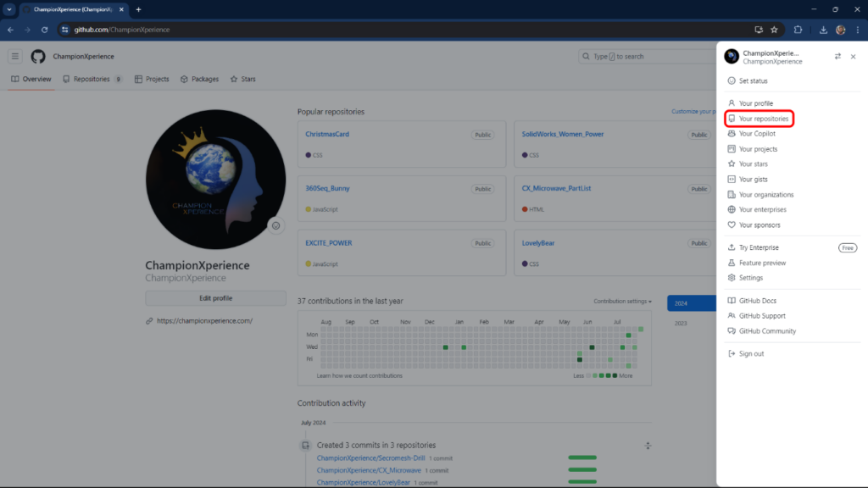Open the ChristmasCard repository

tap(327, 135)
